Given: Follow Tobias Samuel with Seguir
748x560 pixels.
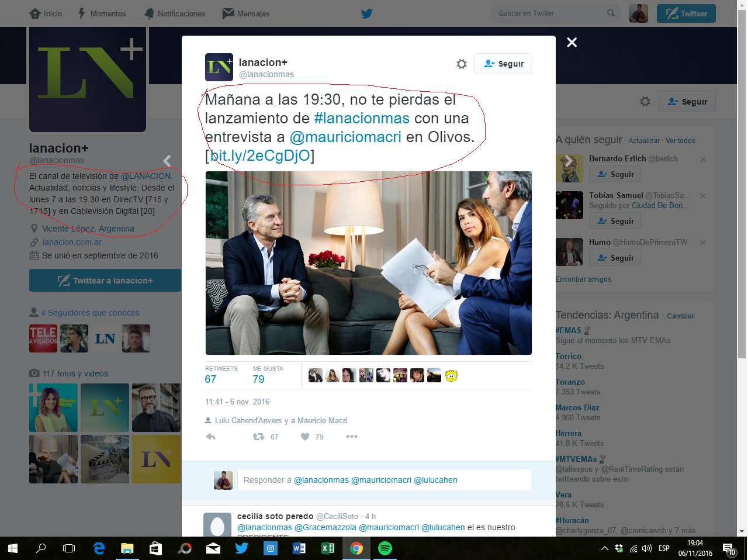Looking at the screenshot, I should [615, 221].
